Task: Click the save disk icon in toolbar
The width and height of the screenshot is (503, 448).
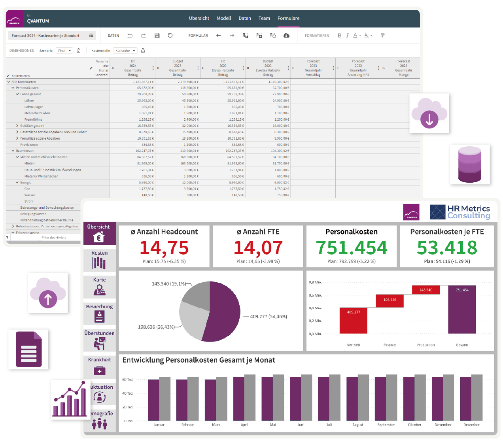Action: click(x=157, y=36)
